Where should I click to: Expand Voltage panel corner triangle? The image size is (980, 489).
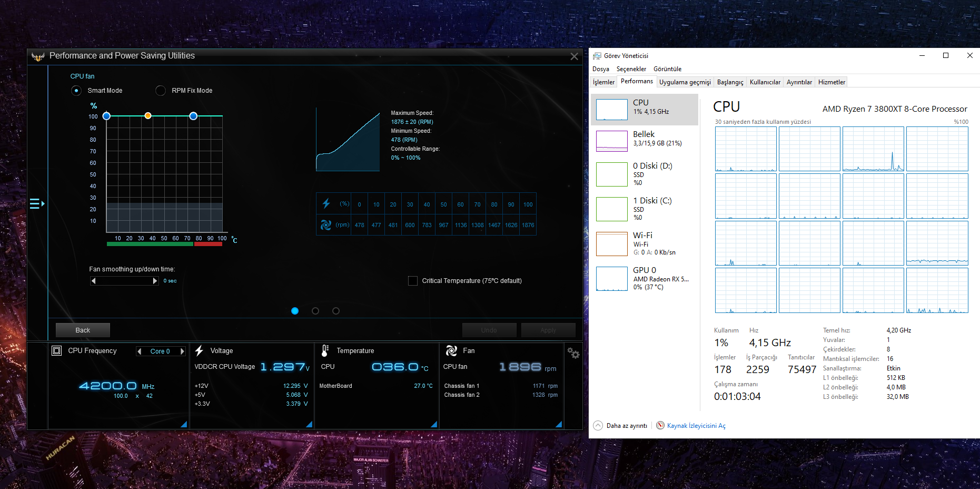(x=309, y=424)
